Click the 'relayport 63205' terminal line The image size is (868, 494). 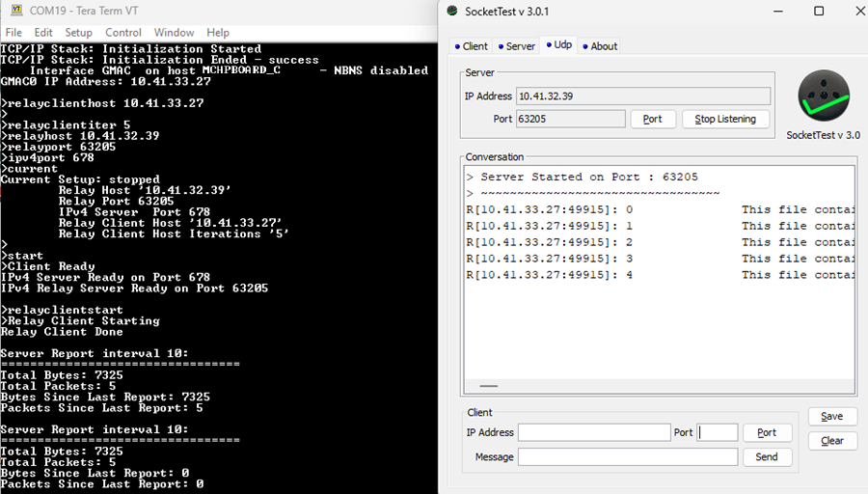[59, 147]
